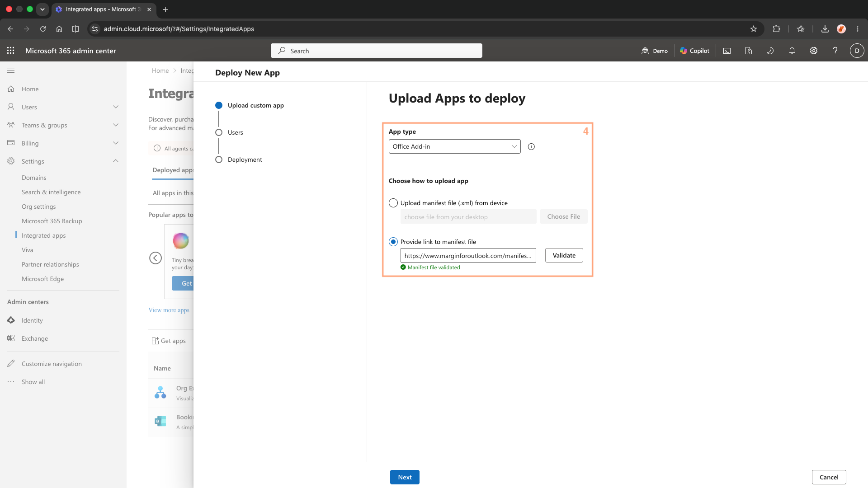
Task: Open the App type dropdown
Action: [x=454, y=146]
